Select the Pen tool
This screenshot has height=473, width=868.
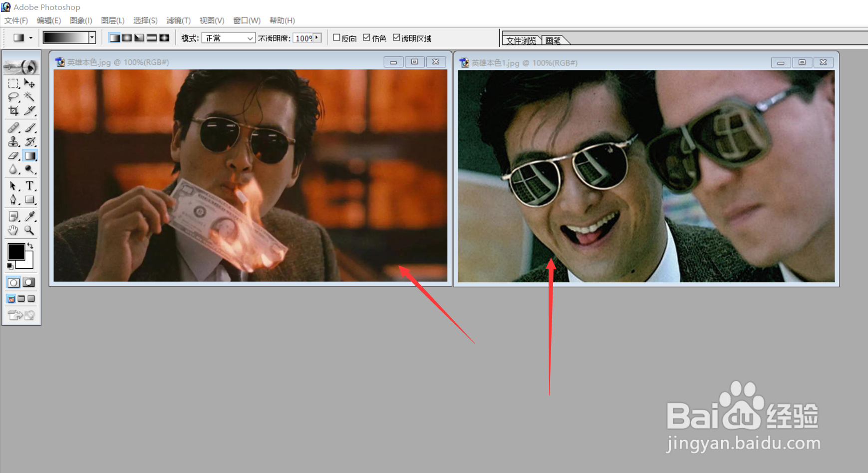tap(13, 200)
